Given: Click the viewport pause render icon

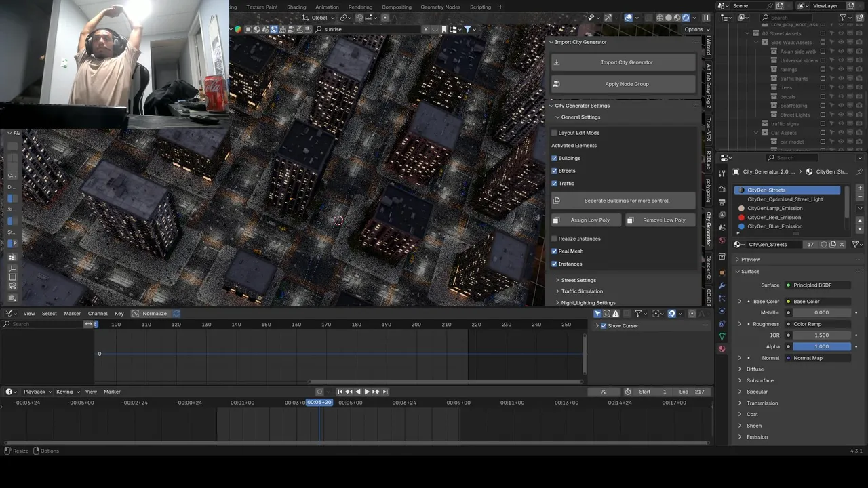Looking at the screenshot, I should point(706,18).
